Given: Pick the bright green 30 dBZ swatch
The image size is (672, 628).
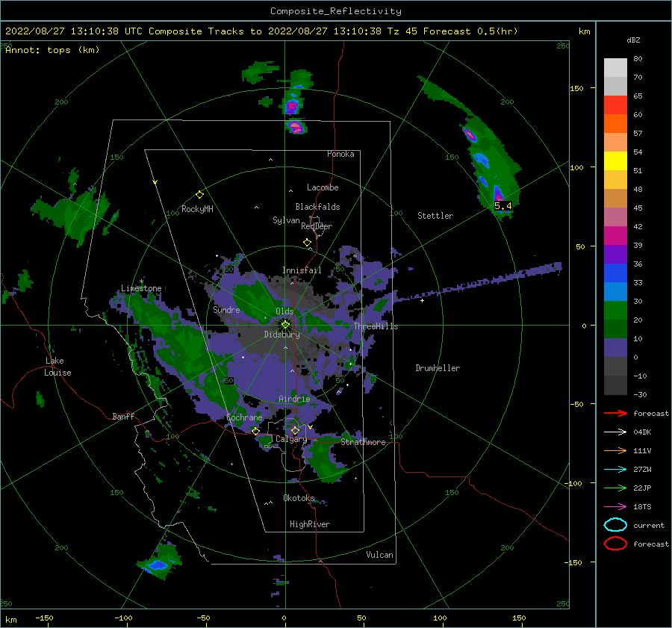Looking at the screenshot, I should 615,311.
